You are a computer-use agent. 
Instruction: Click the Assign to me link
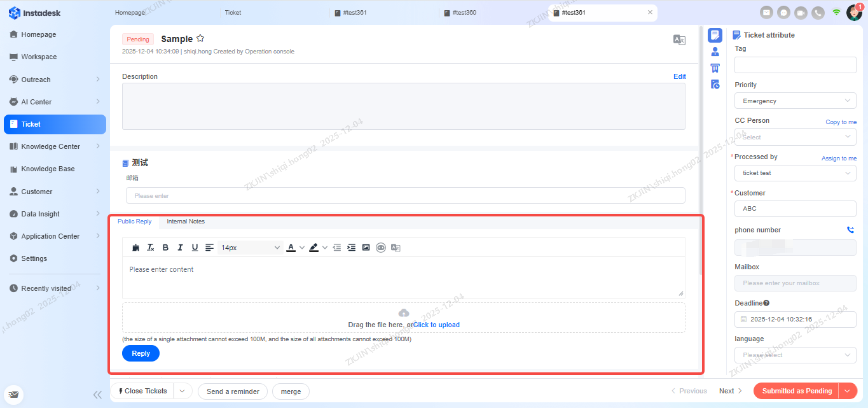[839, 158]
